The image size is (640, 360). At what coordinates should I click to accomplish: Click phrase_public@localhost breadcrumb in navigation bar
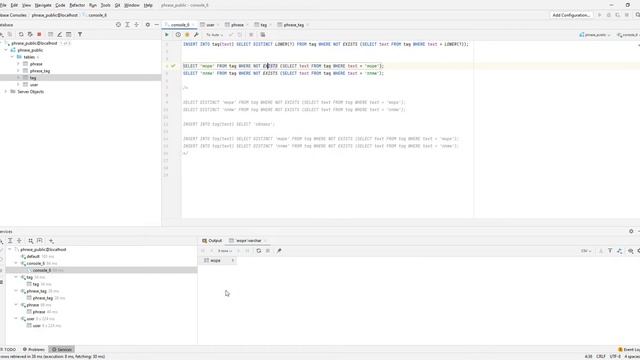click(x=55, y=15)
